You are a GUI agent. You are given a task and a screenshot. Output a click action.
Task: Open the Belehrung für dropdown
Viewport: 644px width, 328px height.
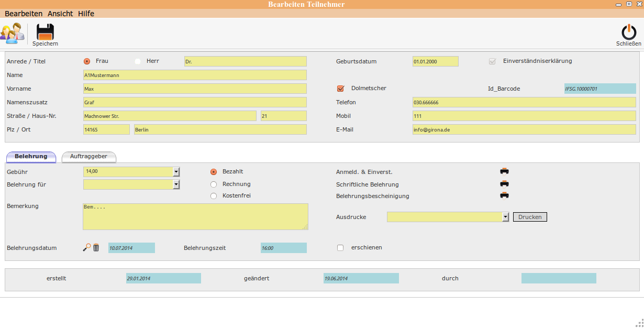click(x=176, y=184)
